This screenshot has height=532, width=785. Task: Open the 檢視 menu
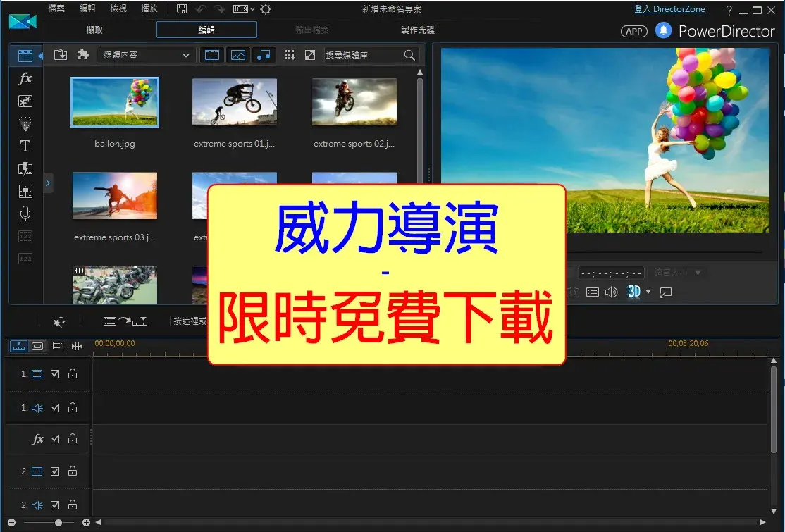pyautogui.click(x=118, y=8)
